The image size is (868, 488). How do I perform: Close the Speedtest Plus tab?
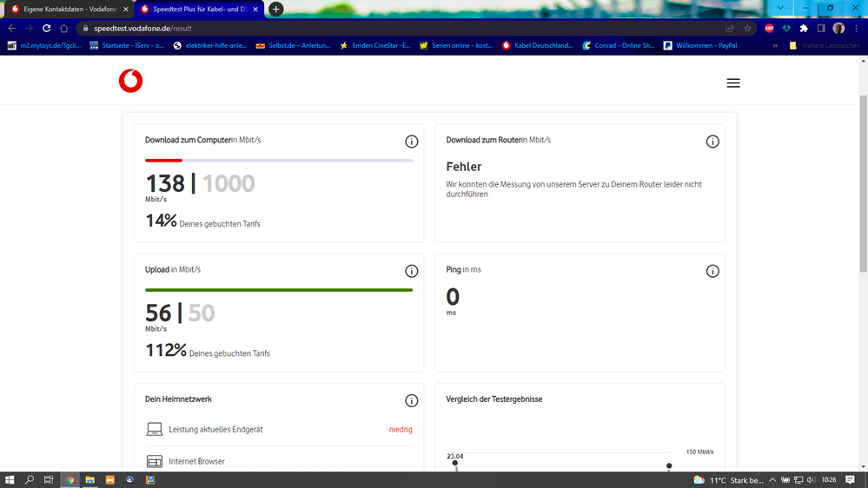tap(255, 10)
